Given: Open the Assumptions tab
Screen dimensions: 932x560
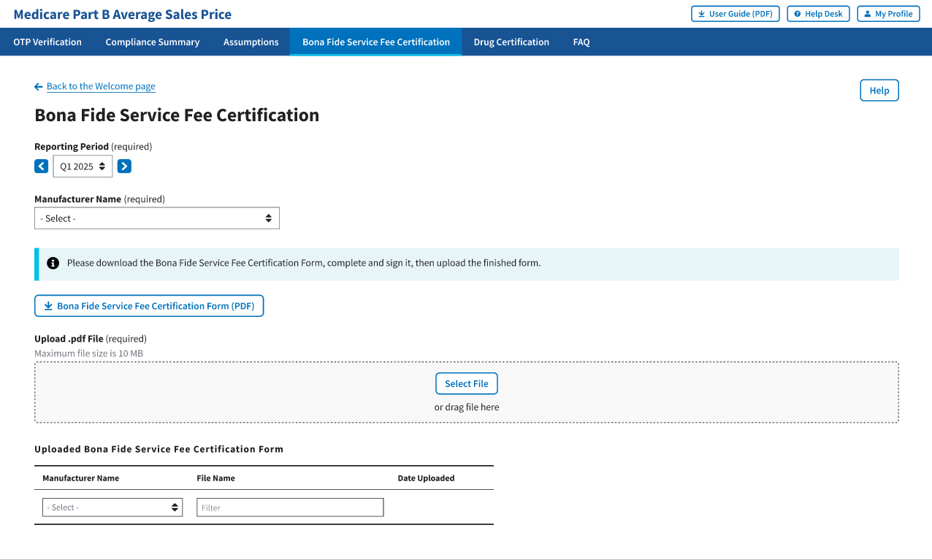Looking at the screenshot, I should (x=251, y=42).
